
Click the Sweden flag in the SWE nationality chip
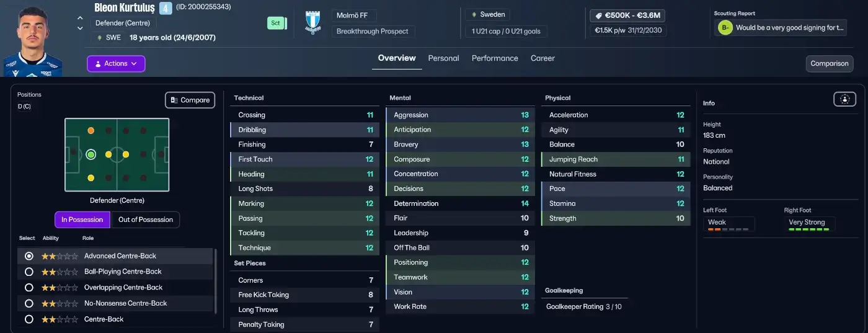100,37
